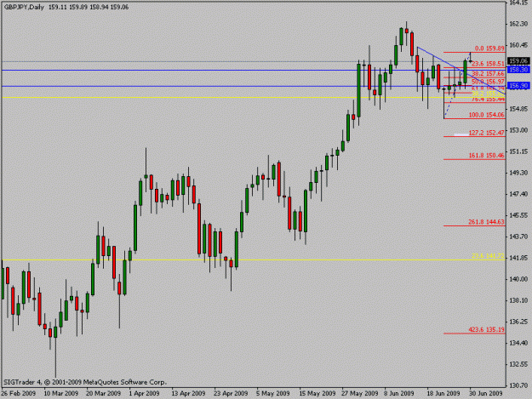Viewport: 532px width, 399px height.
Task: Click the 5 May 2009 date label
Action: [273, 393]
